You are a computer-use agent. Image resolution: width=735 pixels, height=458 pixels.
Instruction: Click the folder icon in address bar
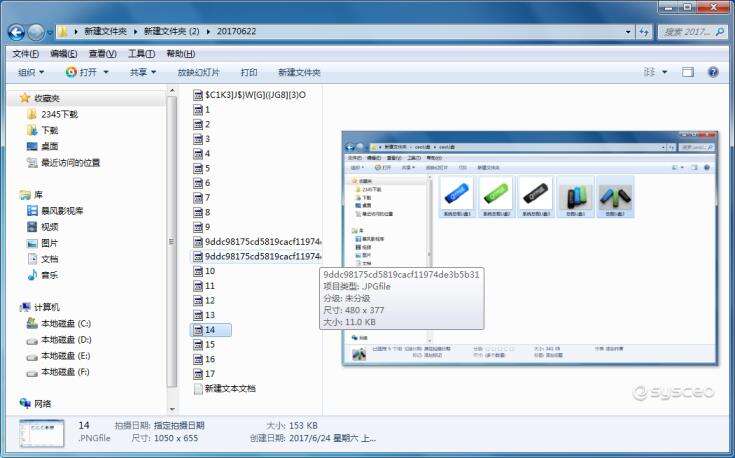[x=63, y=31]
